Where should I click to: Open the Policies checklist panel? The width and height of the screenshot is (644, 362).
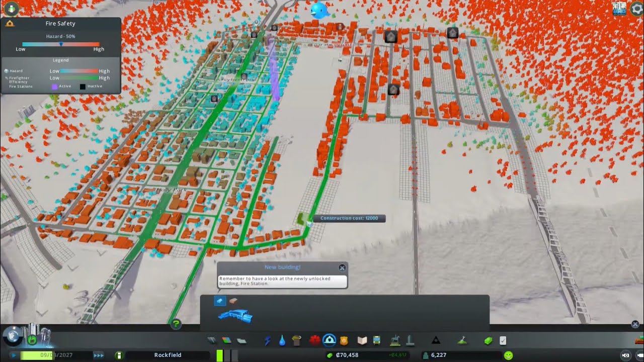point(503,340)
